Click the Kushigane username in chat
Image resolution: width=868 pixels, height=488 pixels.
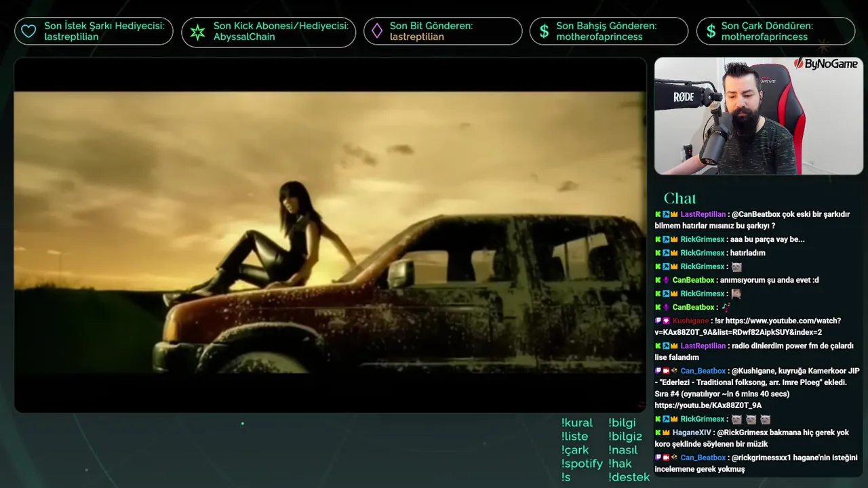pos(690,321)
